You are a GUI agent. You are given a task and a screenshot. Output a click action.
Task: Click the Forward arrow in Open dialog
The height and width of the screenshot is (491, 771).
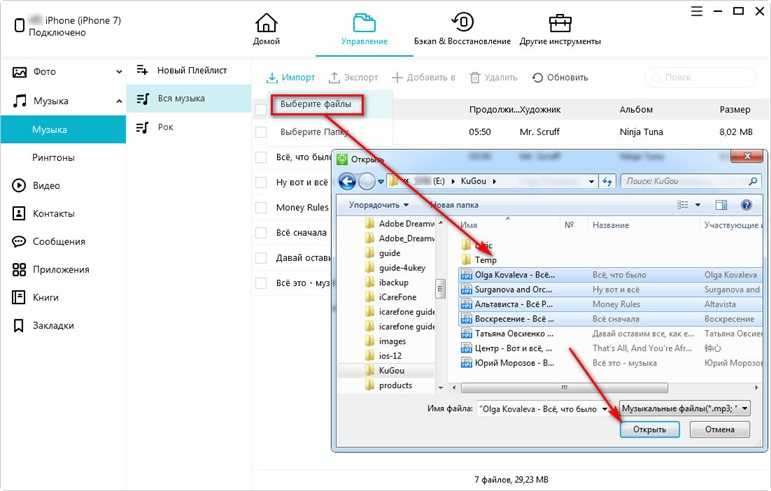coord(367,182)
